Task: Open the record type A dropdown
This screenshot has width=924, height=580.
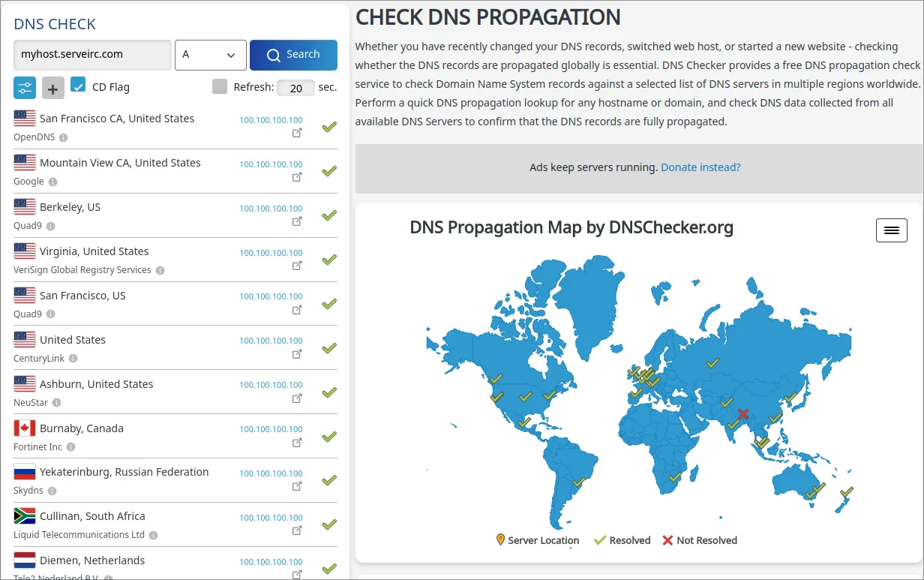Action: point(210,55)
